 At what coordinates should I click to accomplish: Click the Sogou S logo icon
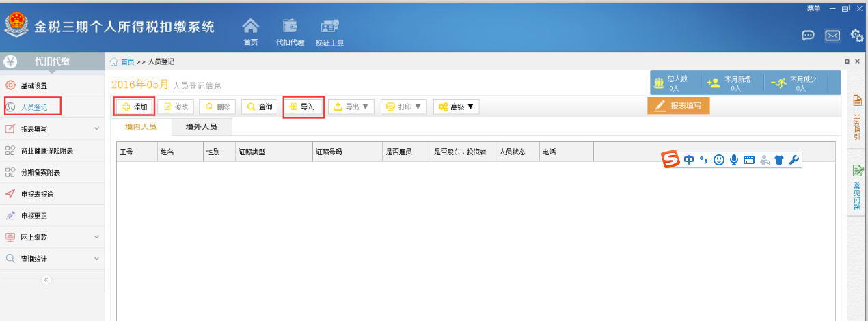click(671, 160)
